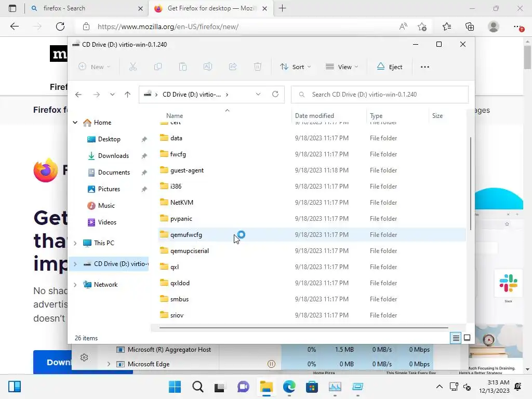The width and height of the screenshot is (532, 399).
Task: Click the Rename icon in Explorer toolbar
Action: tap(208, 67)
